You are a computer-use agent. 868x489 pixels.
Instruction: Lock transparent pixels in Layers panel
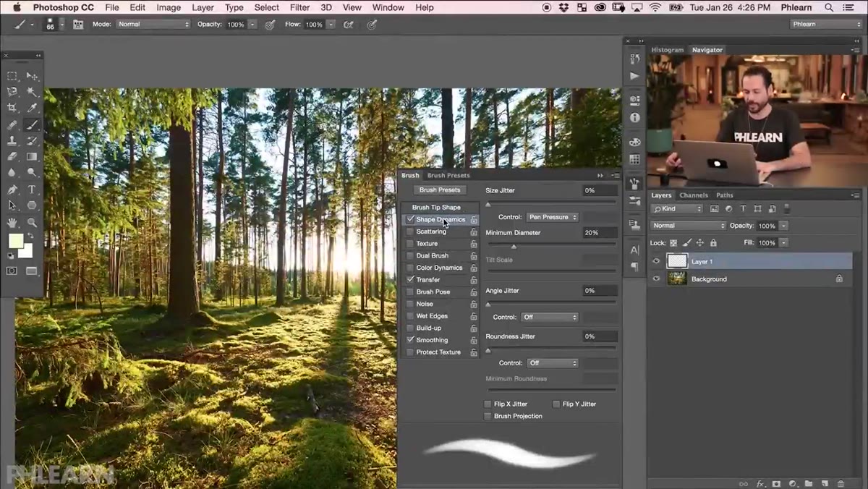pyautogui.click(x=673, y=243)
